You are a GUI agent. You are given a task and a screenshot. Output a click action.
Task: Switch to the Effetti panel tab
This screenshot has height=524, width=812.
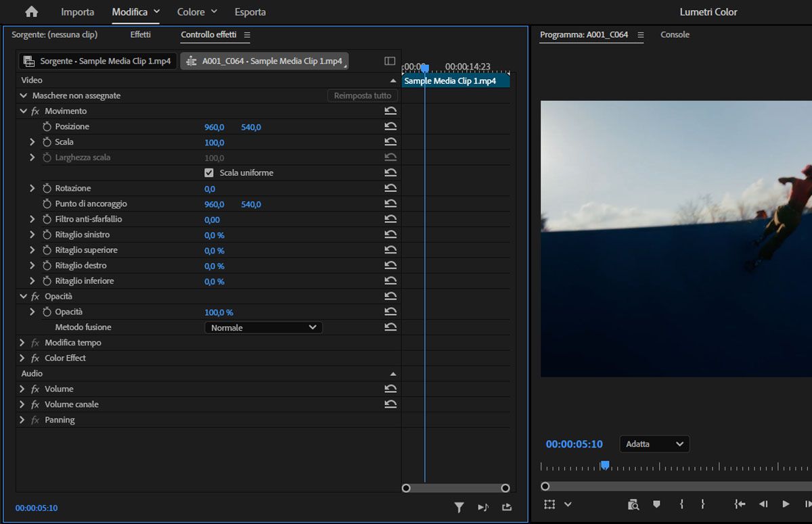point(141,34)
